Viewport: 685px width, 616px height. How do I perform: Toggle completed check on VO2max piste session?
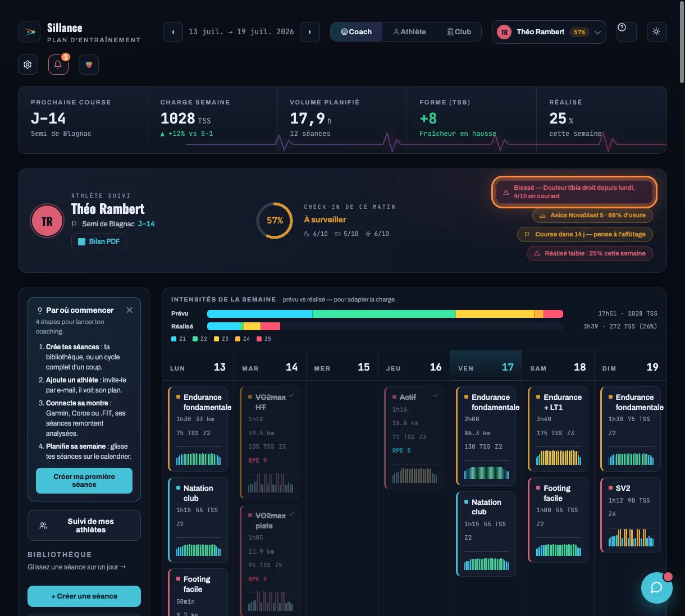coord(291,514)
